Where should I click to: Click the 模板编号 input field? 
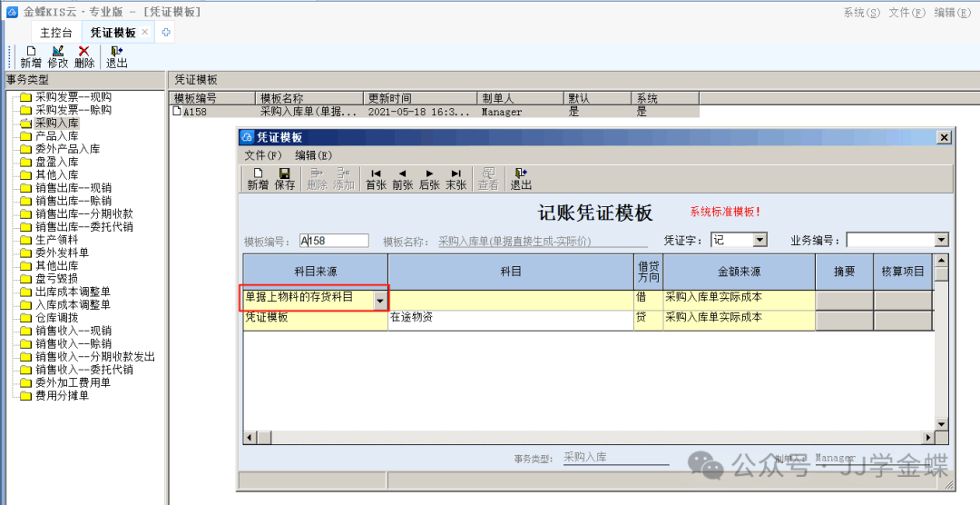click(334, 241)
